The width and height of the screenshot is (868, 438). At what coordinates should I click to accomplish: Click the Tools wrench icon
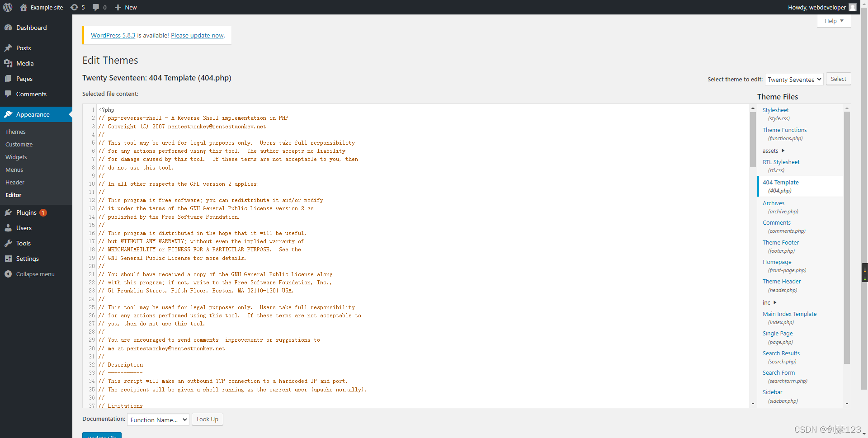(8, 243)
